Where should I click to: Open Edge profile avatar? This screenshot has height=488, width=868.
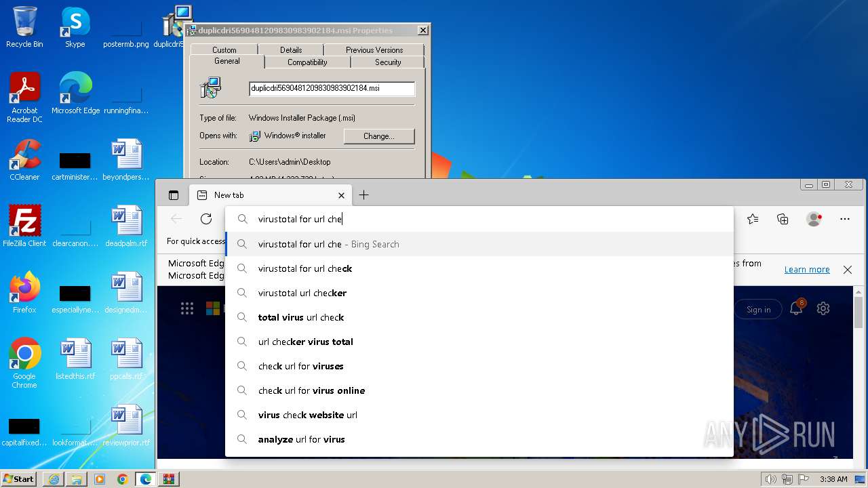click(x=814, y=219)
